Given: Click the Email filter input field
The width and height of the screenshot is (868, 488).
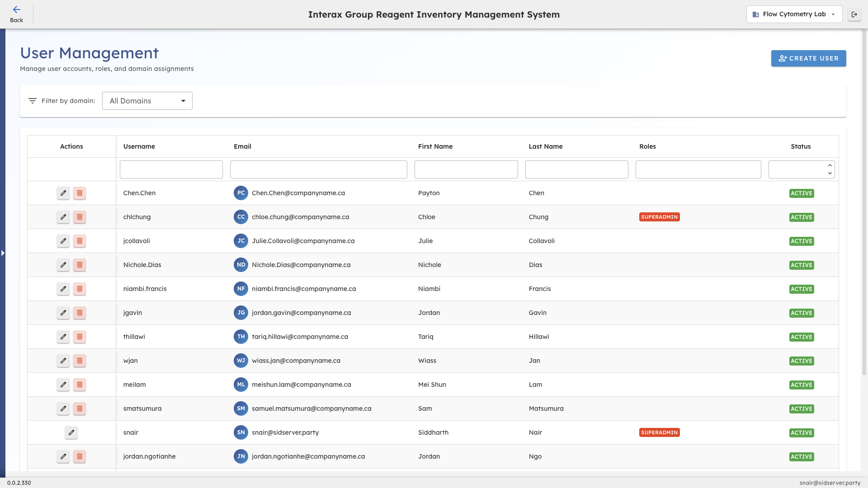Looking at the screenshot, I should pos(318,169).
